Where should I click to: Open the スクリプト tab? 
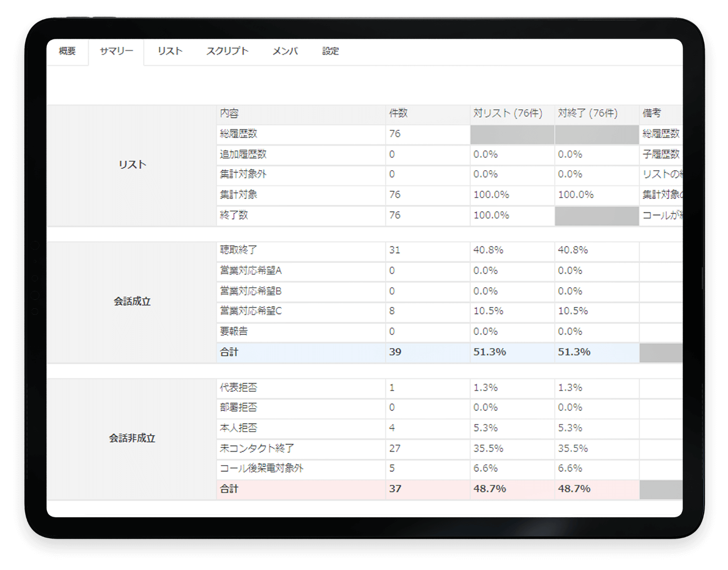(227, 51)
